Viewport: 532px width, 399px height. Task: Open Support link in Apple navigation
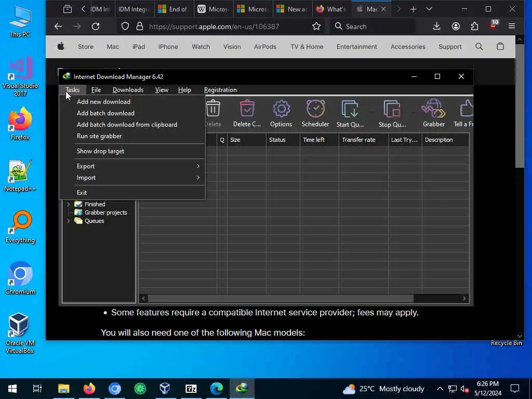click(x=450, y=47)
